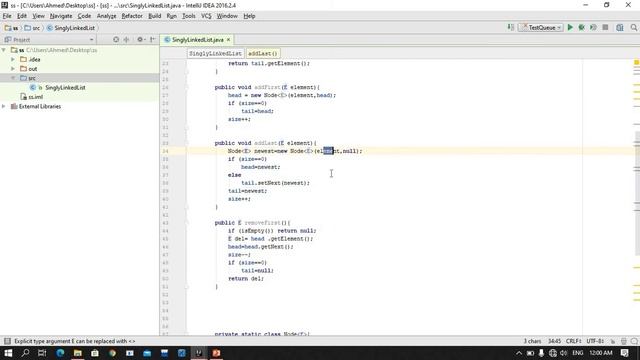This screenshot has height=360, width=640.
Task: Open Windows taskbar search
Action: 25,353
